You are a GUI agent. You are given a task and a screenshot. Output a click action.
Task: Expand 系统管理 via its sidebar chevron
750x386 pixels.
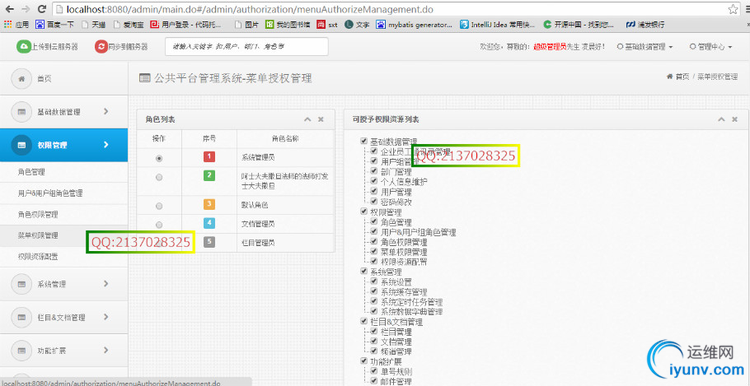click(x=106, y=283)
